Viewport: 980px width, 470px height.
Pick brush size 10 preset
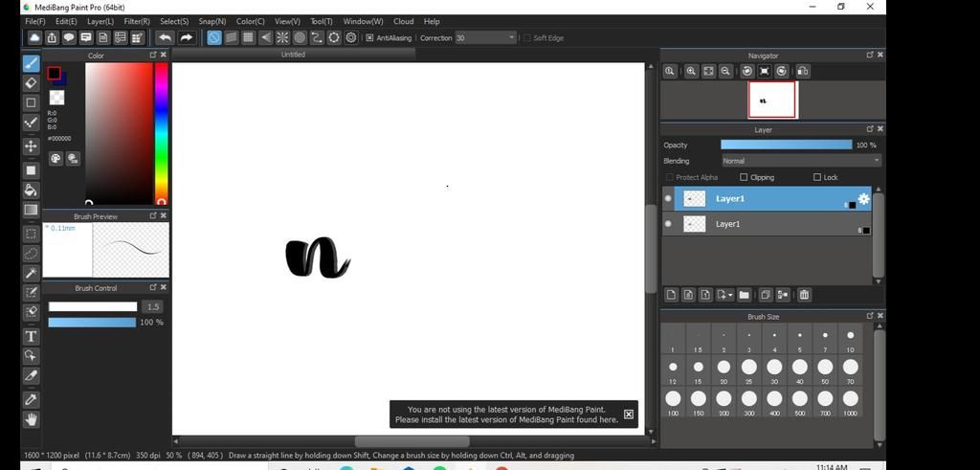(850, 338)
